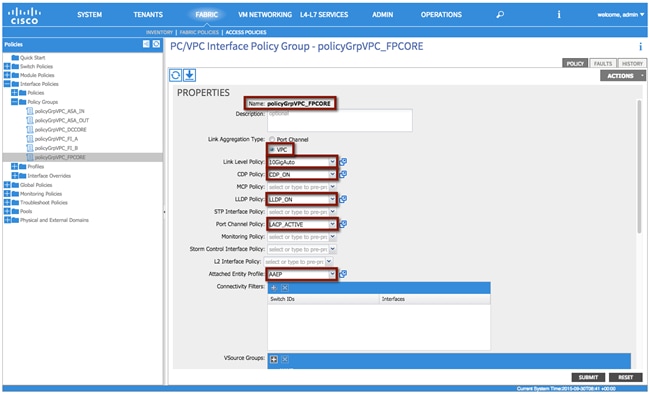Open the Attached Entity Profile dropdown

[x=332, y=274]
